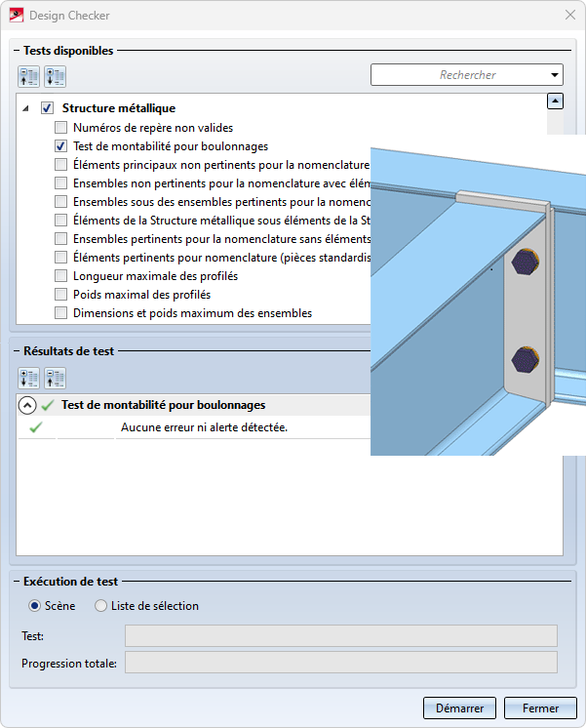Screen dimensions: 586x728
Task: Expand all in the Tests disponibles toolbar
Action: click(56, 77)
